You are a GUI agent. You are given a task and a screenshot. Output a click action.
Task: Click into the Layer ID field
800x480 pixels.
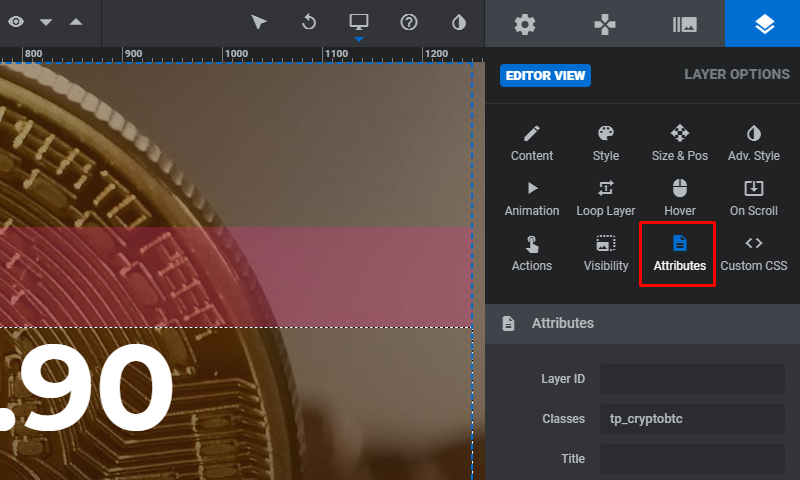click(x=692, y=379)
